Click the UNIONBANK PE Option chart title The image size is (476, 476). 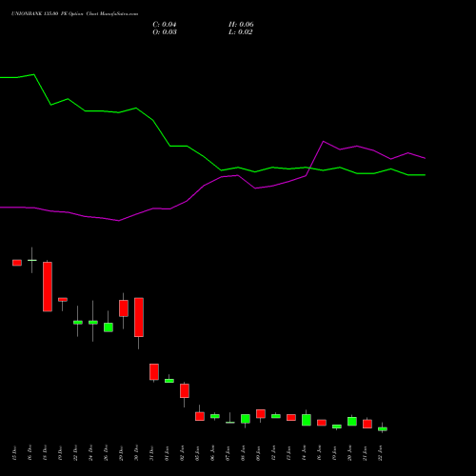coord(74,14)
